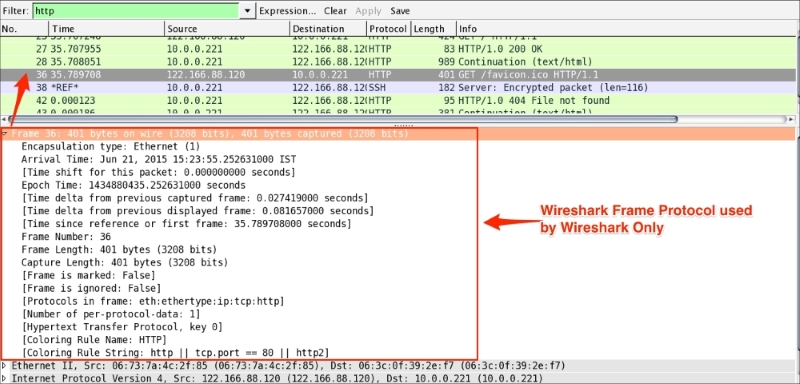The height and width of the screenshot is (384, 800).
Task: Select the Frame Length: 401 bytes line
Action: pyautogui.click(x=119, y=250)
